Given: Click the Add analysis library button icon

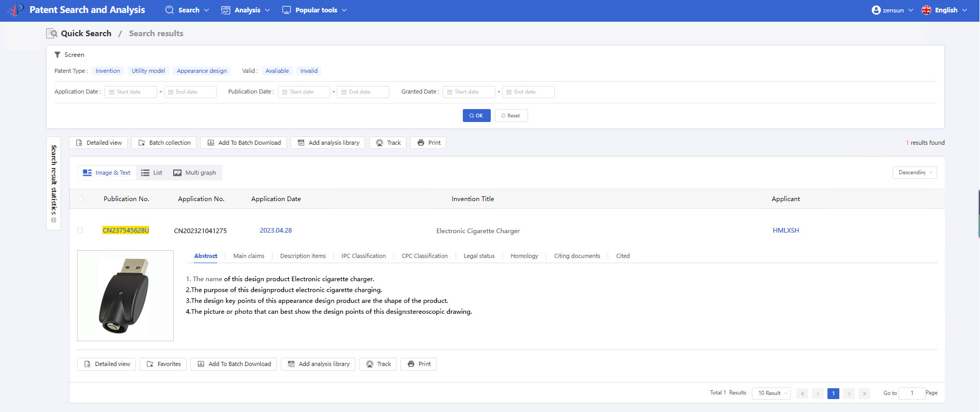Looking at the screenshot, I should point(301,143).
